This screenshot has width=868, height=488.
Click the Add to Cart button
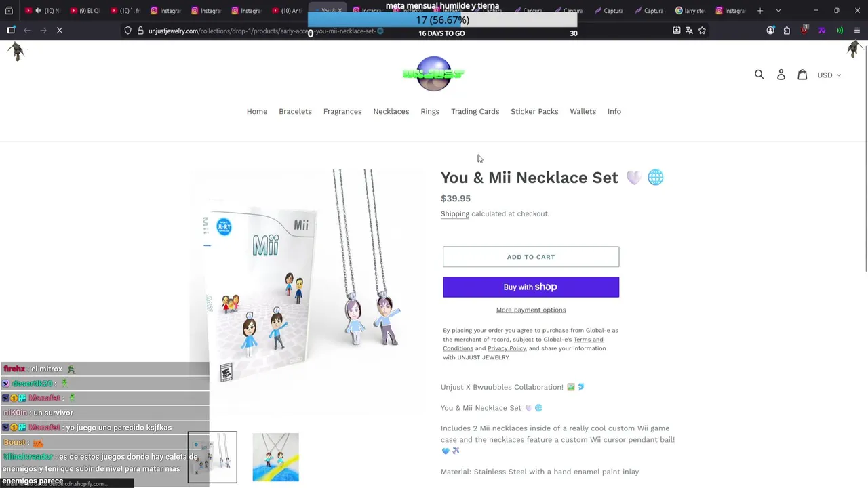point(531,257)
